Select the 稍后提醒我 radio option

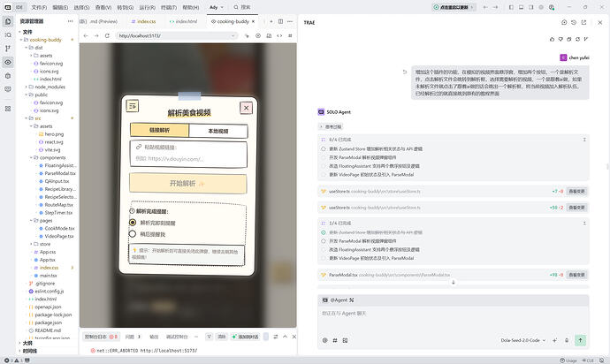click(x=133, y=234)
